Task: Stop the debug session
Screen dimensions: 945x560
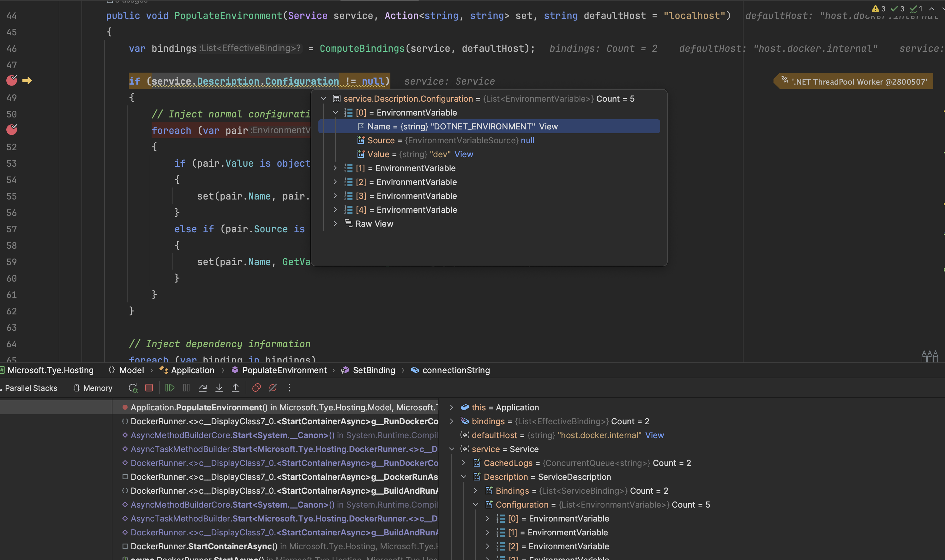Action: 149,388
